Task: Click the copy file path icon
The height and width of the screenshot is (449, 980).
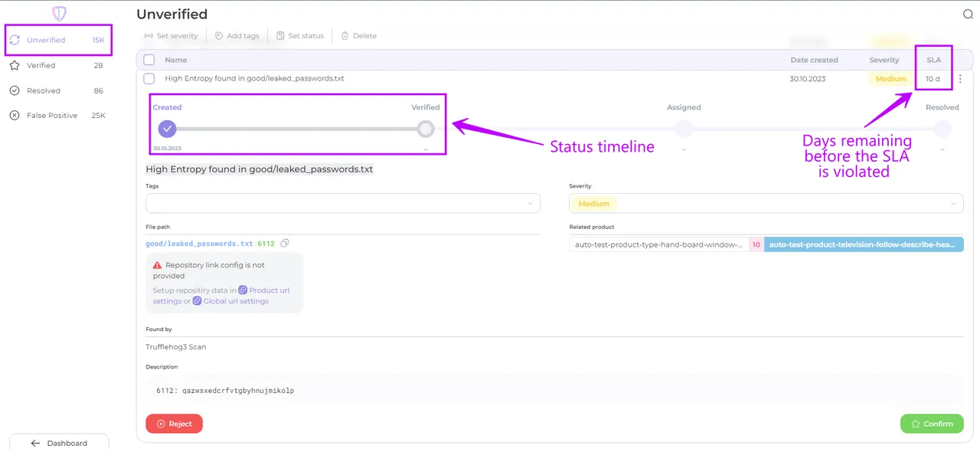Action: click(285, 244)
